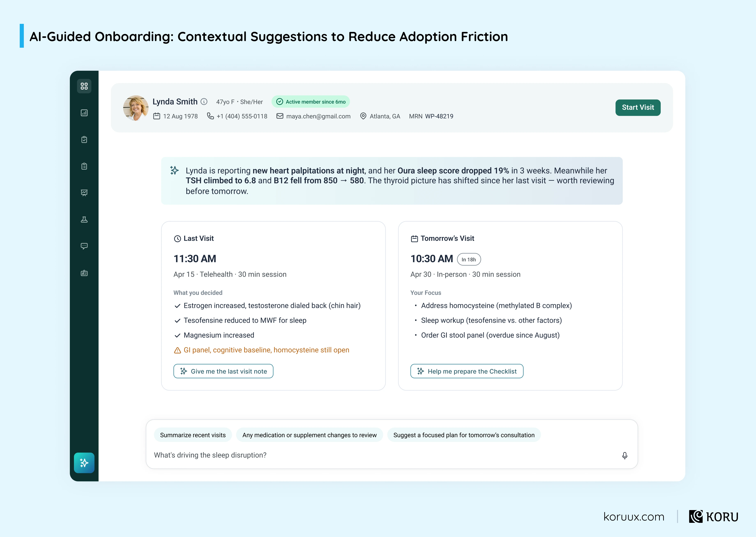Open the dashboard grid icon in sidebar

(x=84, y=86)
